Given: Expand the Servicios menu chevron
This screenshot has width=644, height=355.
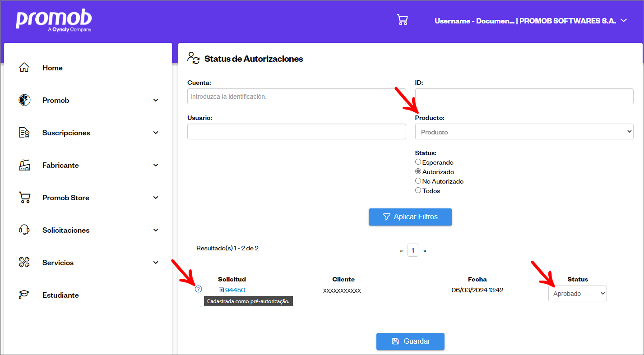Looking at the screenshot, I should click(x=156, y=263).
